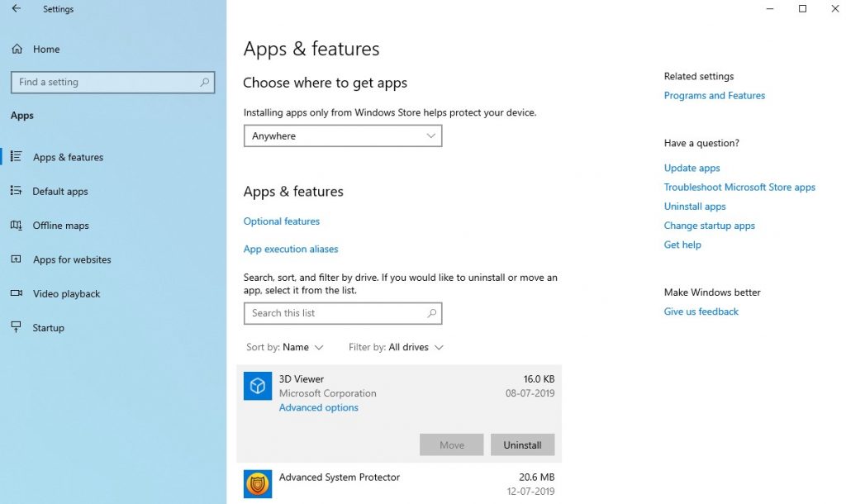
Task: Click Troubleshoot Microsoft Store apps link
Action: [739, 188]
